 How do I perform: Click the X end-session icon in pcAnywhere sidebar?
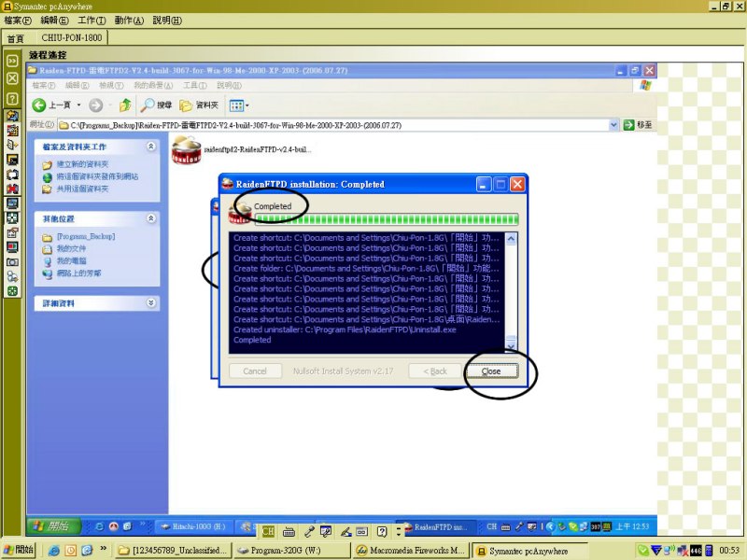(12, 78)
